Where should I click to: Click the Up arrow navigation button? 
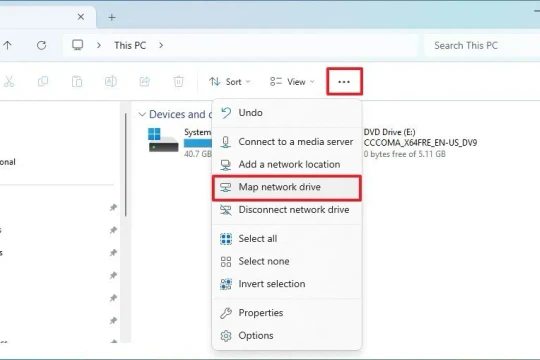point(7,45)
